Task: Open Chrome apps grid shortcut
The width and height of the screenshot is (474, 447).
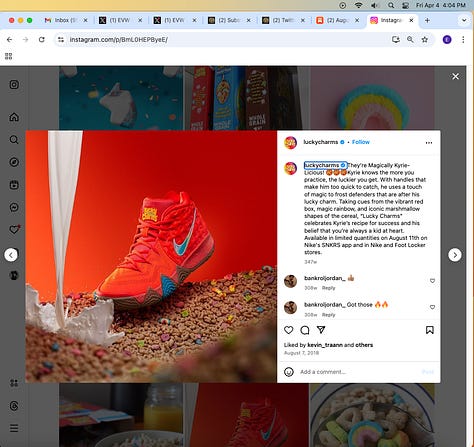Action: tap(9, 56)
